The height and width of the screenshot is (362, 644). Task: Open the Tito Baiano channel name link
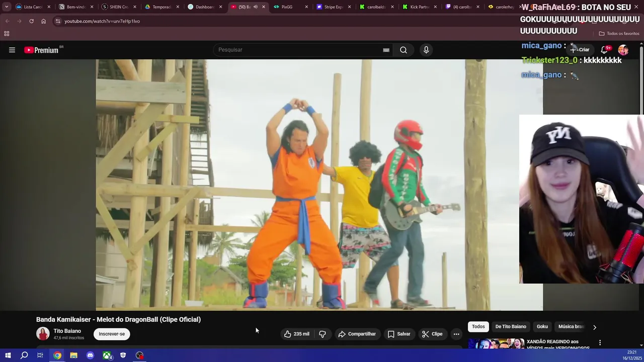[67, 331]
